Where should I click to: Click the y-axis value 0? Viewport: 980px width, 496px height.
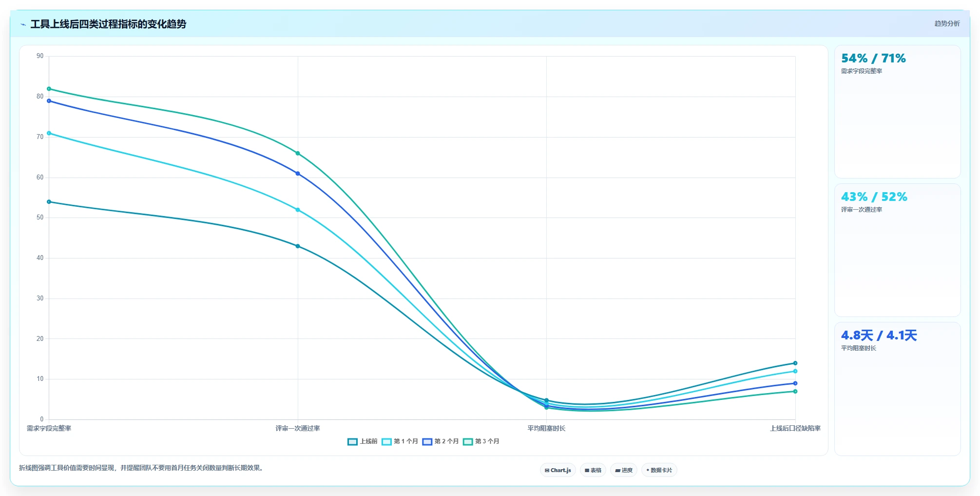coord(42,419)
